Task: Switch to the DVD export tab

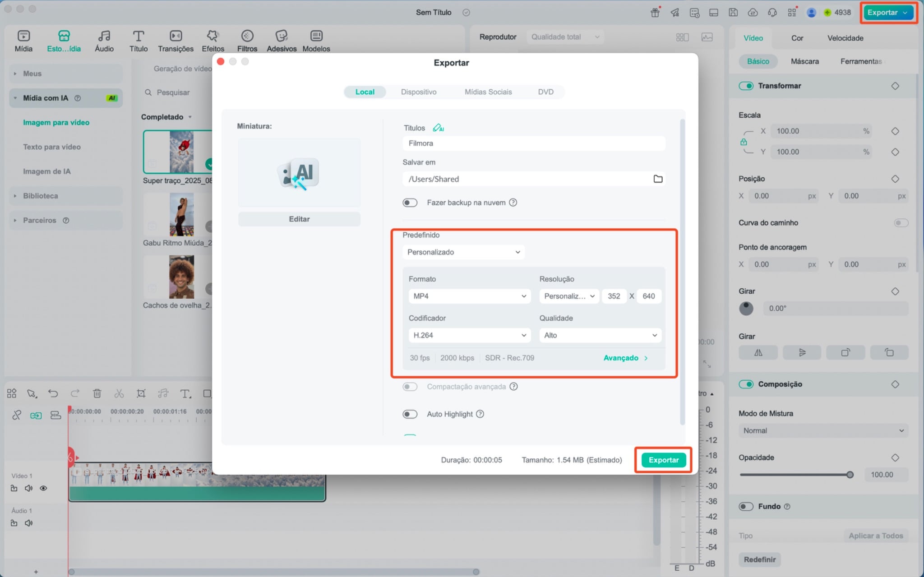Action: (545, 92)
